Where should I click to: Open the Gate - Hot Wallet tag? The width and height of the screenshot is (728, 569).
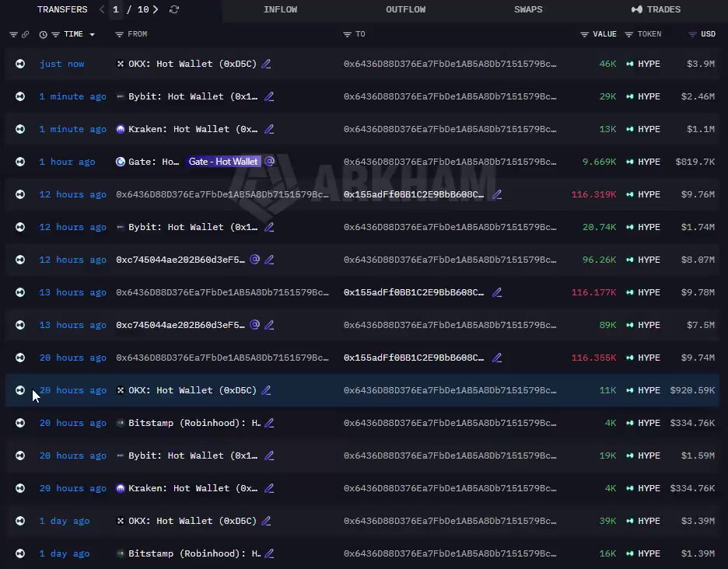(223, 162)
